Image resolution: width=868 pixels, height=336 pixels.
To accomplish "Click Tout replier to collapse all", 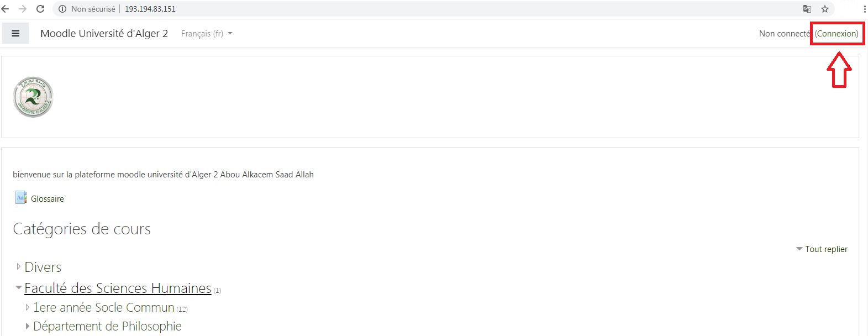I will (825, 249).
